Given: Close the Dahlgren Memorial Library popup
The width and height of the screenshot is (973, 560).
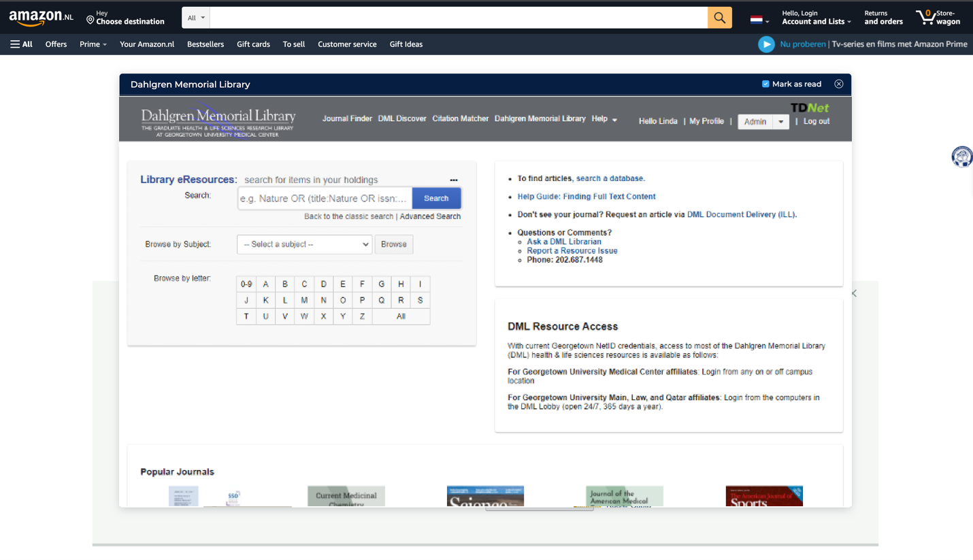Looking at the screenshot, I should point(839,84).
